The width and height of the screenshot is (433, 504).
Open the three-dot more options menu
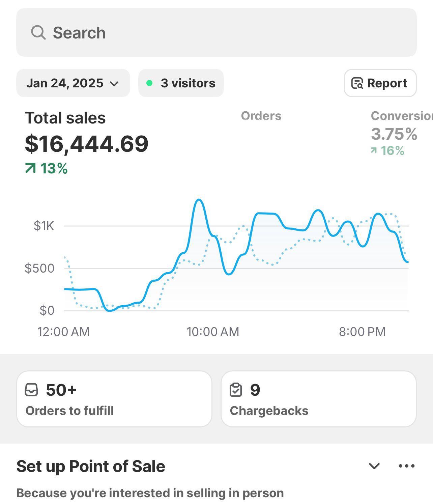[x=406, y=466]
